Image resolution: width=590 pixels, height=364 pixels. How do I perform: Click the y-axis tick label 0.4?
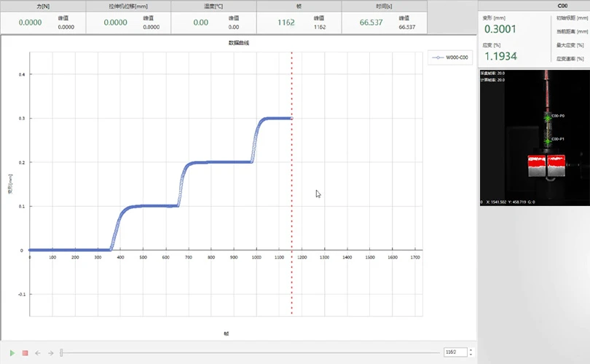point(22,74)
